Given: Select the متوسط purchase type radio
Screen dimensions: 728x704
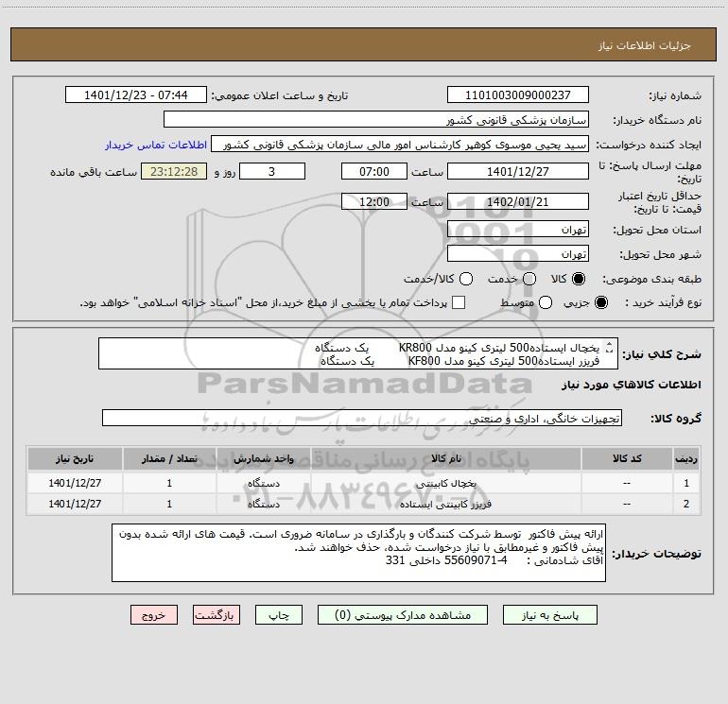Looking at the screenshot, I should point(546,302).
